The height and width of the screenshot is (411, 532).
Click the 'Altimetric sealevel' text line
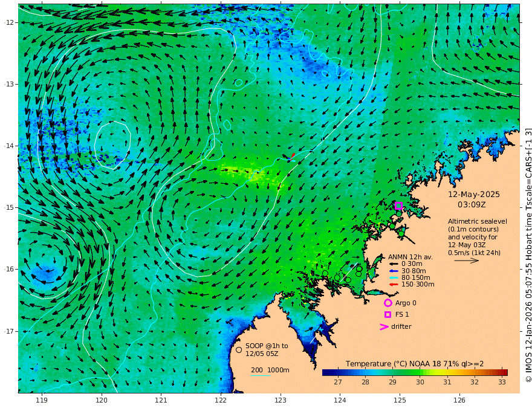tap(478, 221)
